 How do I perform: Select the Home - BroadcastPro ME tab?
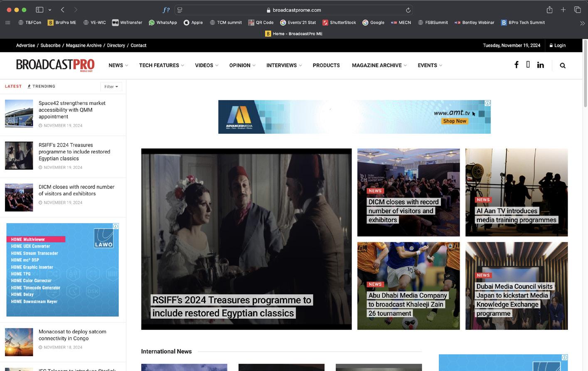pos(294,34)
